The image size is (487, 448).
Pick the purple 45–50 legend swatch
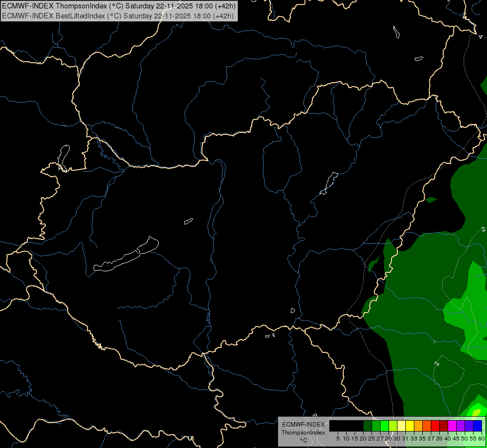pos(461,426)
